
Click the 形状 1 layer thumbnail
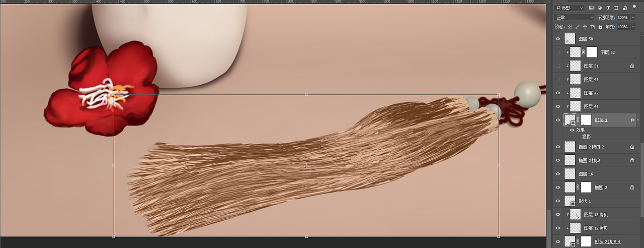pos(570,201)
